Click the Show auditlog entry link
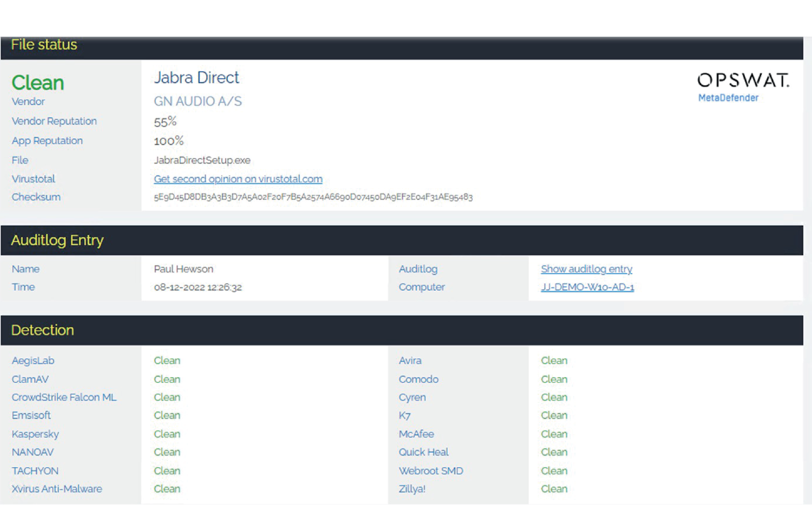The height and width of the screenshot is (505, 812). coord(586,269)
